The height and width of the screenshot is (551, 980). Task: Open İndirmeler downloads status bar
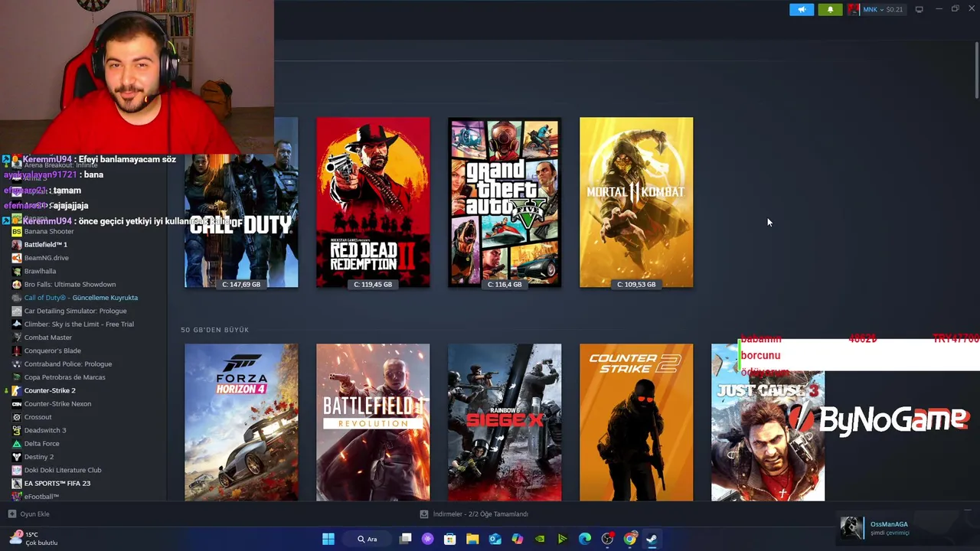click(475, 514)
